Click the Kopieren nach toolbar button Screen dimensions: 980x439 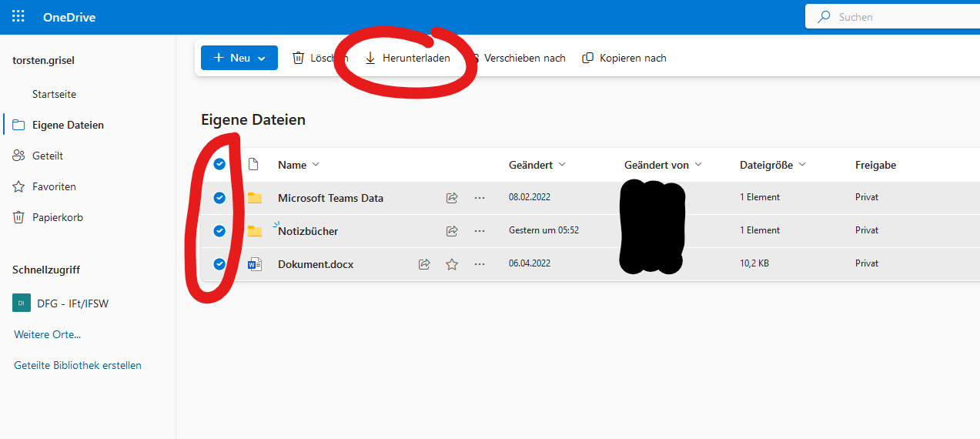coord(624,58)
